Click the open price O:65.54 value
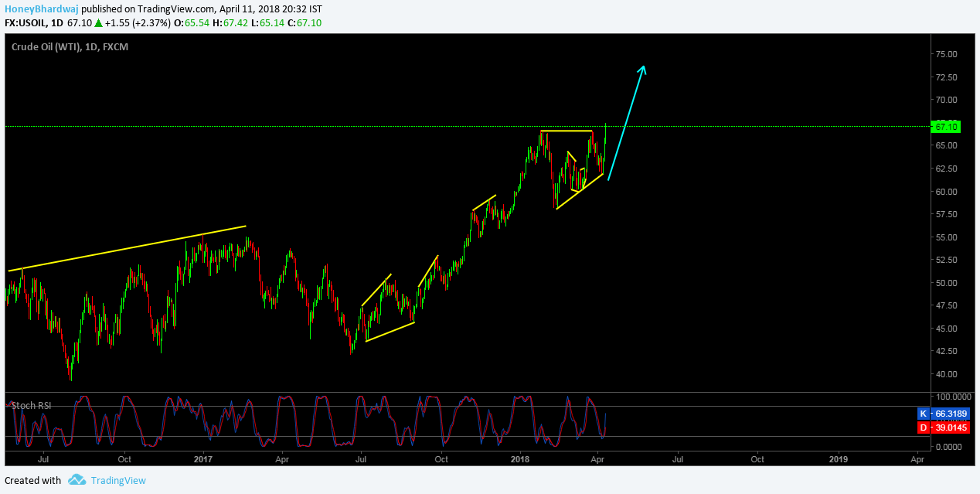This screenshot has height=494, width=980. click(190, 23)
